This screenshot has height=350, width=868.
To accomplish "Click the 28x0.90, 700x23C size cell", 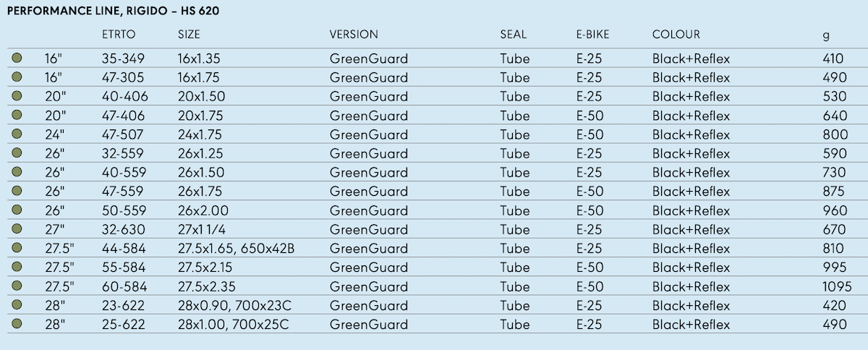I will (x=234, y=305).
